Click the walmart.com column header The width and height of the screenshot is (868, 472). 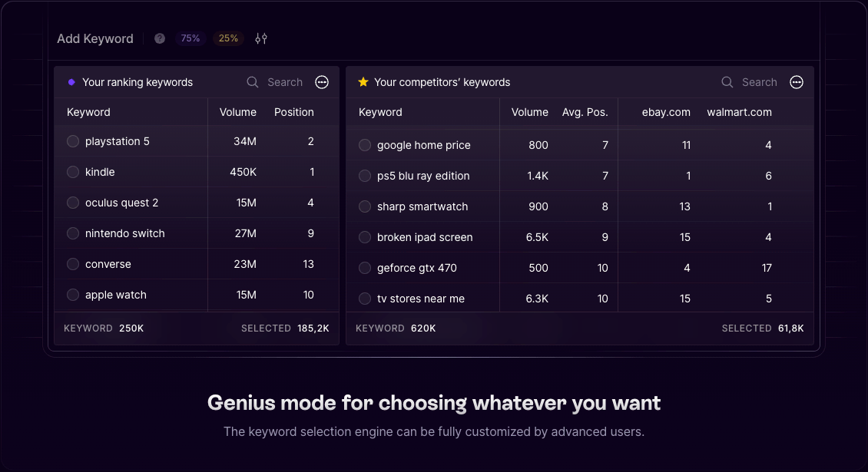coord(739,112)
